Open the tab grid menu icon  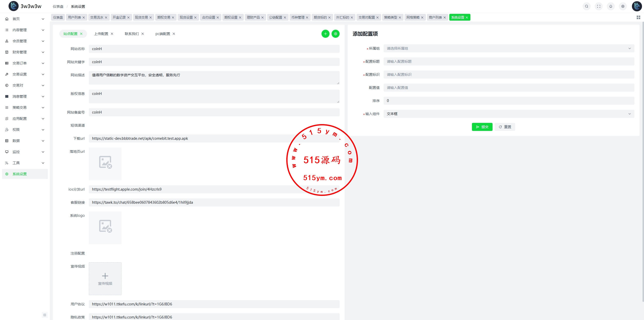pos(638,17)
